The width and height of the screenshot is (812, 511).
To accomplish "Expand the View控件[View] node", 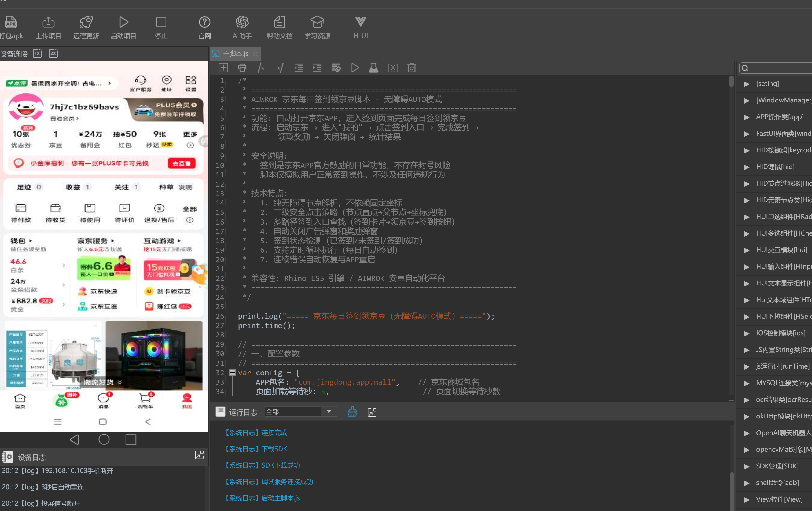I will coord(747,499).
